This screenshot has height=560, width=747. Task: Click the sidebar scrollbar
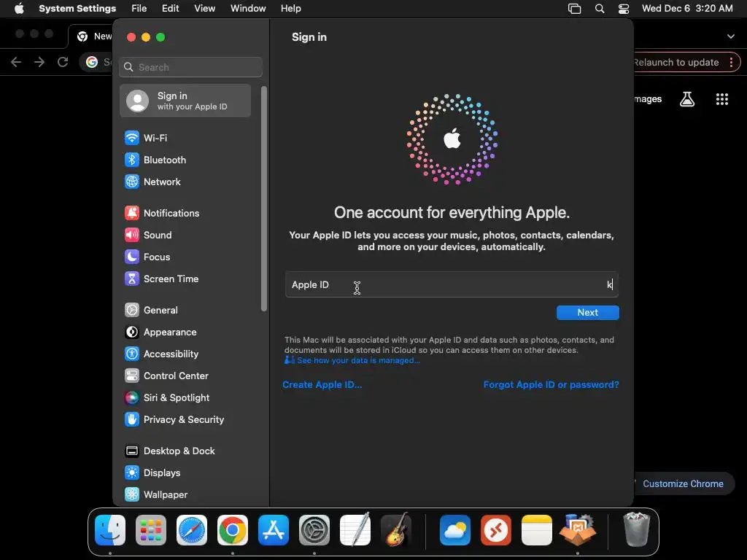(264, 199)
